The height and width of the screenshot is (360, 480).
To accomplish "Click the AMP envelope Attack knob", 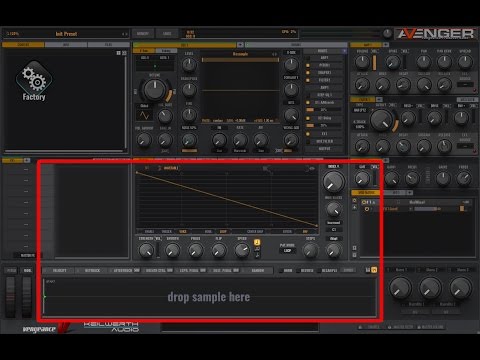I will tap(362, 85).
